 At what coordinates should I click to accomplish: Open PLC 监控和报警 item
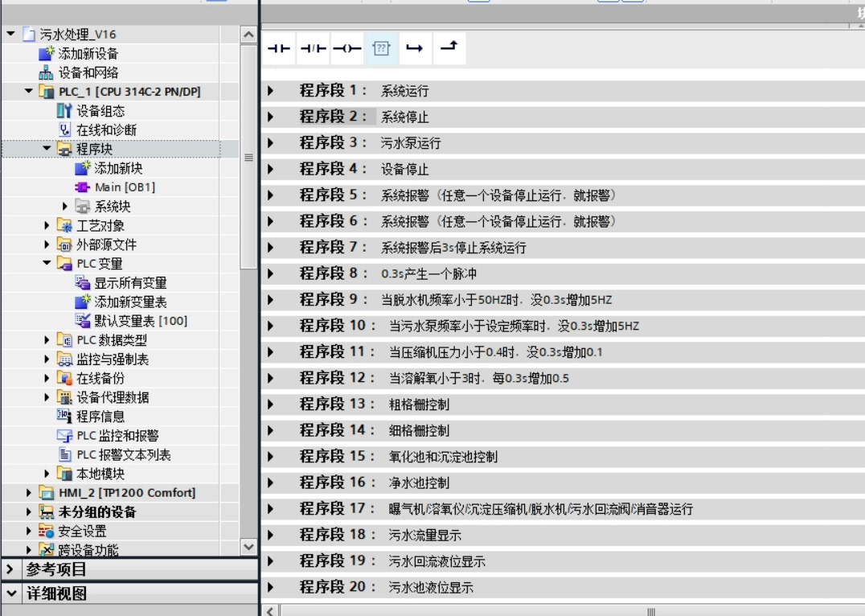[x=108, y=436]
